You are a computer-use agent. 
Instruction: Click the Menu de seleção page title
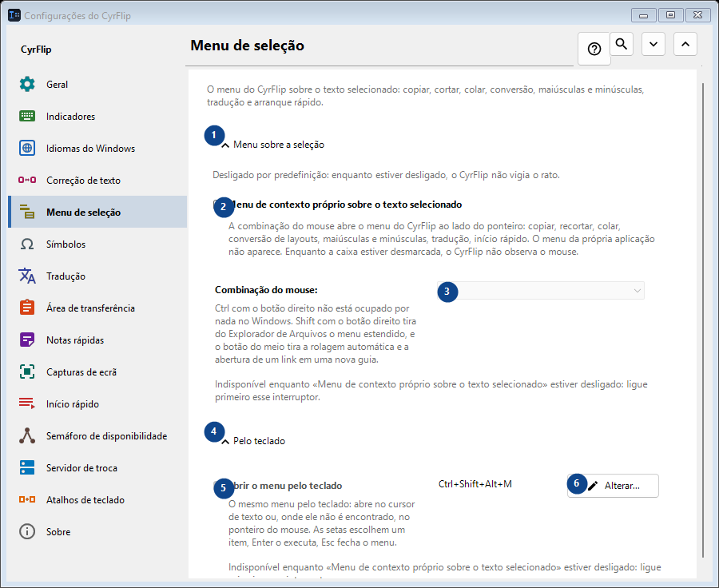[247, 46]
